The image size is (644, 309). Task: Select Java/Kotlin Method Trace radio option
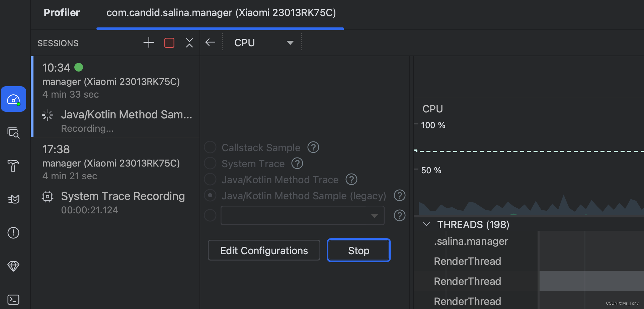(x=210, y=180)
